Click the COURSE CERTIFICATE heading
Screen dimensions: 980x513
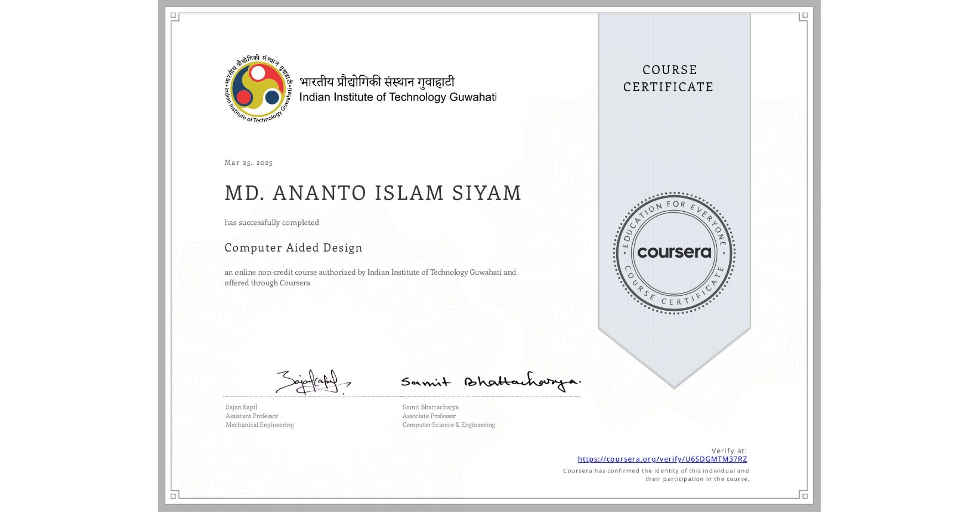[x=669, y=78]
